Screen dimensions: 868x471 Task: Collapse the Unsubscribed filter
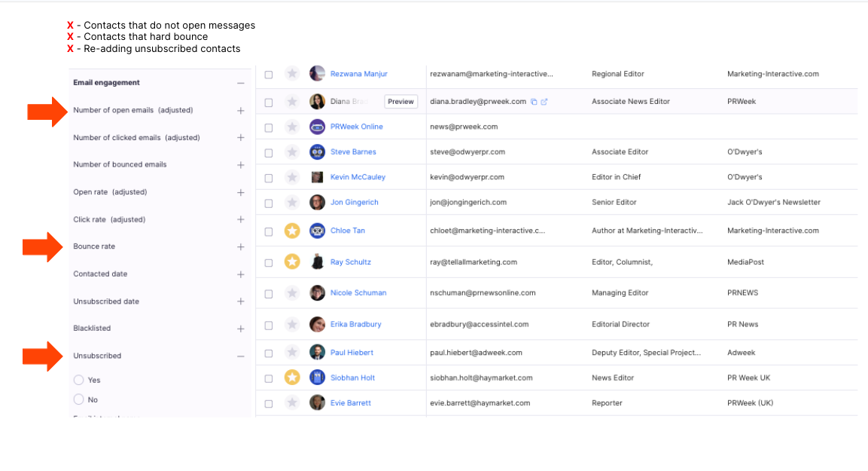pyautogui.click(x=241, y=356)
